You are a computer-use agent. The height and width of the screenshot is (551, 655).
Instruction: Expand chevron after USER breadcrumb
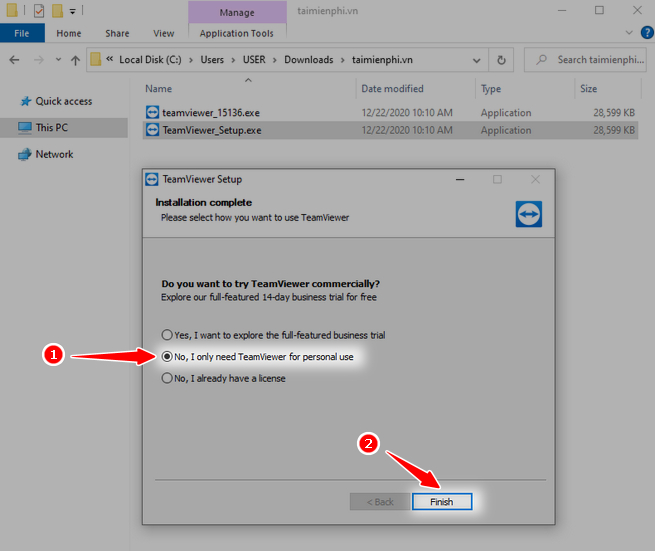[x=275, y=60]
